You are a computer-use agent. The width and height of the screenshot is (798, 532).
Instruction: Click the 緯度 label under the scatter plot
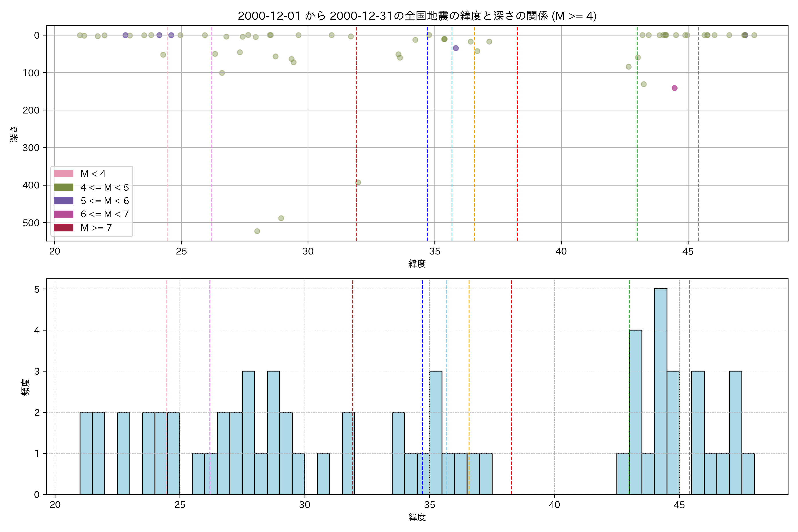click(417, 264)
